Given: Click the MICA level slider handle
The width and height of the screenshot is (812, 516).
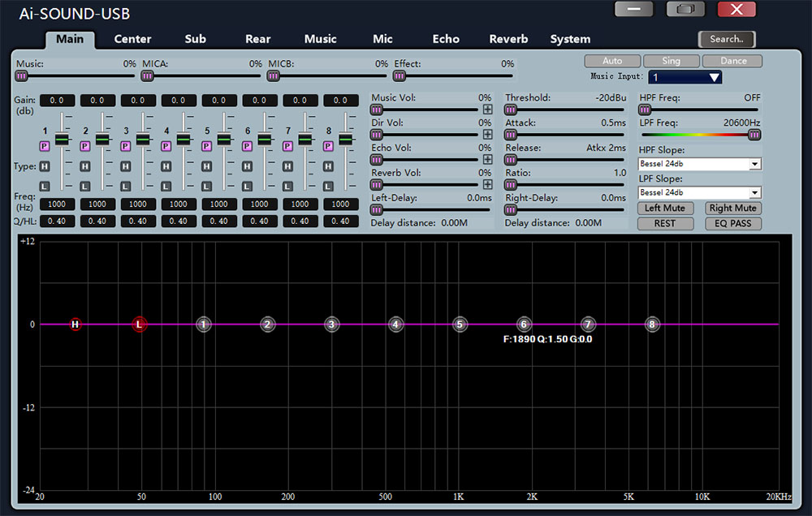Looking at the screenshot, I should [x=147, y=76].
